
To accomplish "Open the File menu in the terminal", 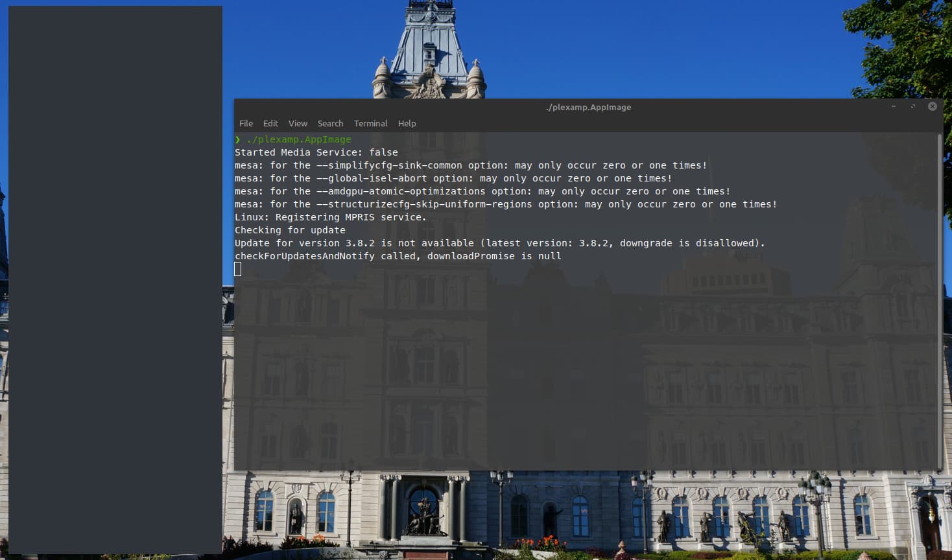I will coord(246,123).
